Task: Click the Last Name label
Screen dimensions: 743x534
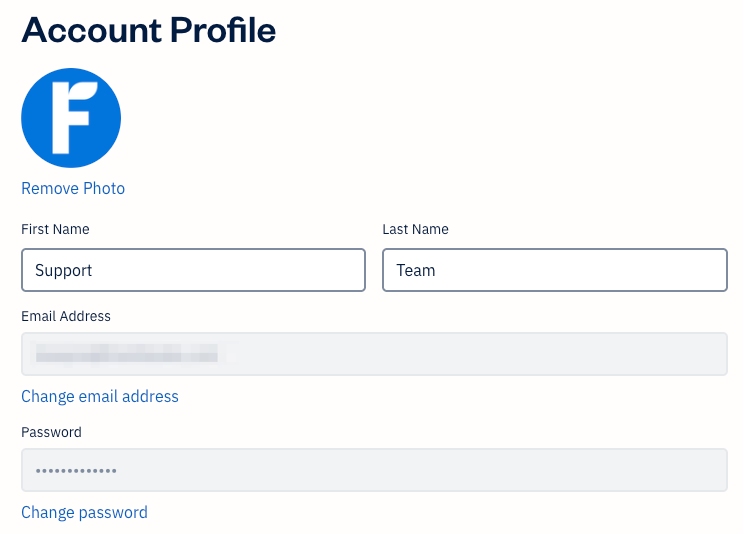Action: [x=415, y=230]
